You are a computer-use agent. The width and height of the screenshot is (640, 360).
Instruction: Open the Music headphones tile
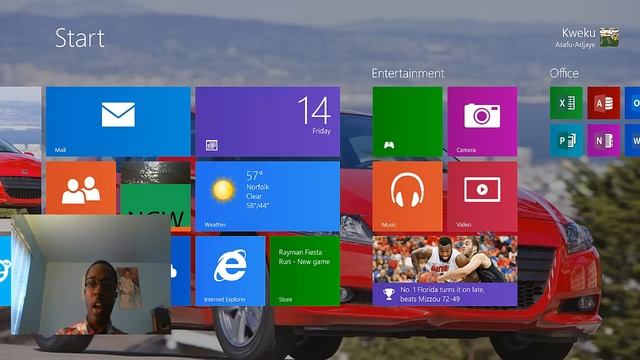(x=407, y=196)
